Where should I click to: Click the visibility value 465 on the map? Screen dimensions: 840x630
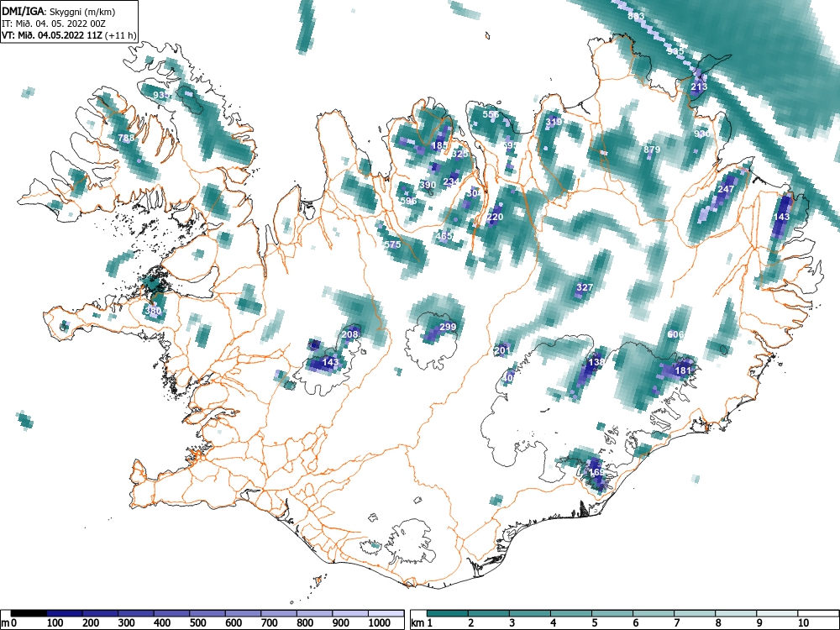click(444, 235)
